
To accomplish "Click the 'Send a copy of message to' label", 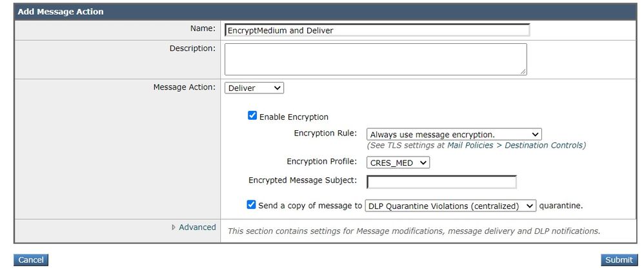I will click(310, 206).
